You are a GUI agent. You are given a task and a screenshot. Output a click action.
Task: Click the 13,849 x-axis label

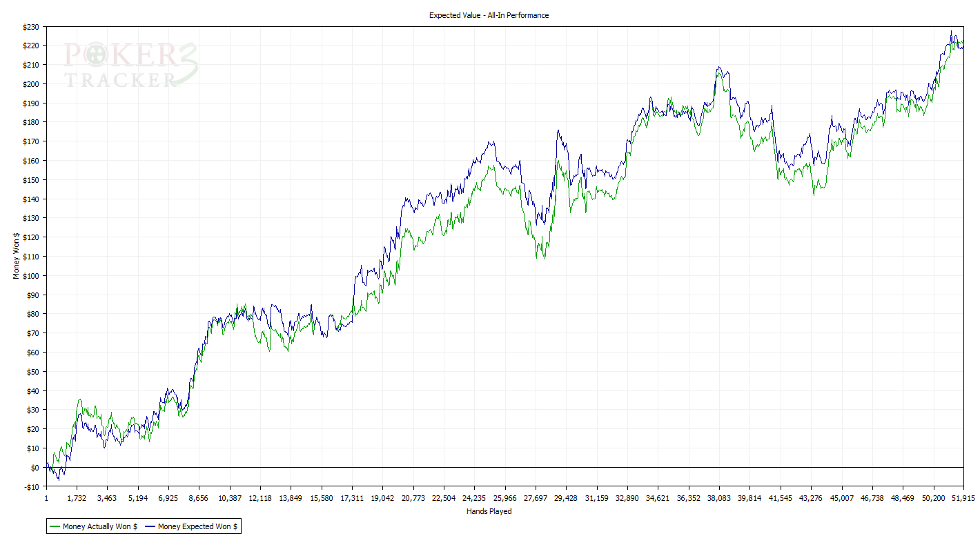coord(291,497)
